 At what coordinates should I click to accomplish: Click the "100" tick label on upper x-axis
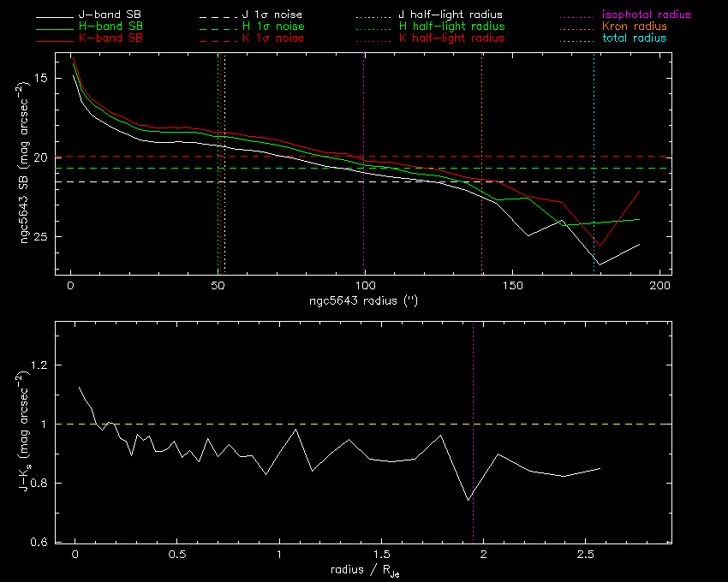365,284
